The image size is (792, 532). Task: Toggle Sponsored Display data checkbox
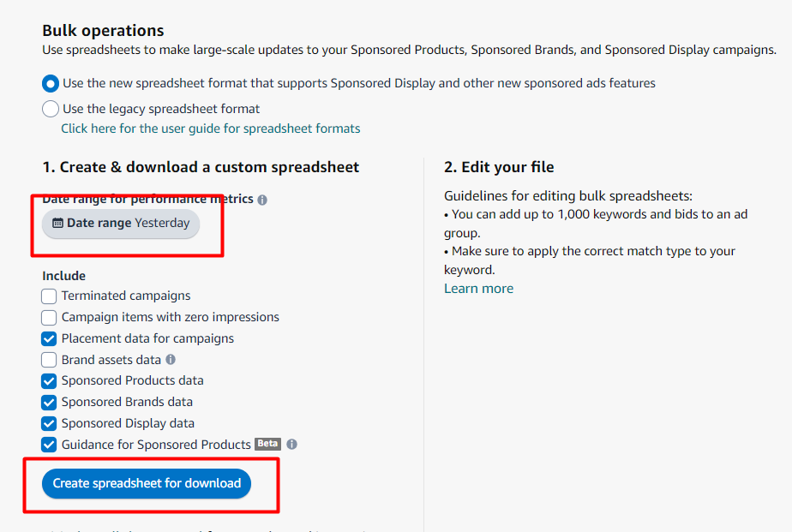(49, 423)
